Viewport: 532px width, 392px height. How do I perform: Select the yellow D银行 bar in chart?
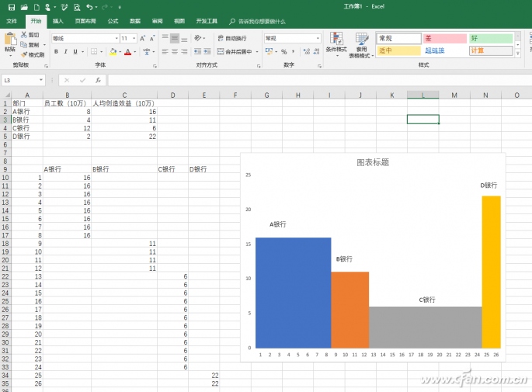[492, 272]
